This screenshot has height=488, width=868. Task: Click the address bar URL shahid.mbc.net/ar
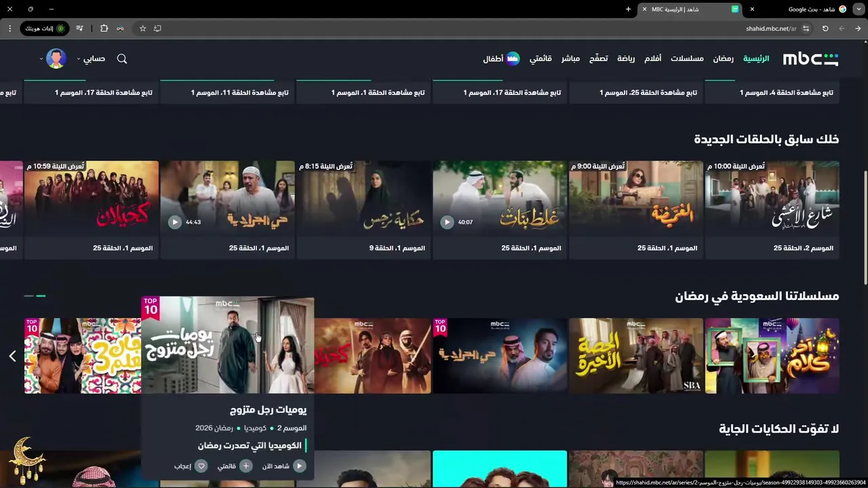(771, 28)
